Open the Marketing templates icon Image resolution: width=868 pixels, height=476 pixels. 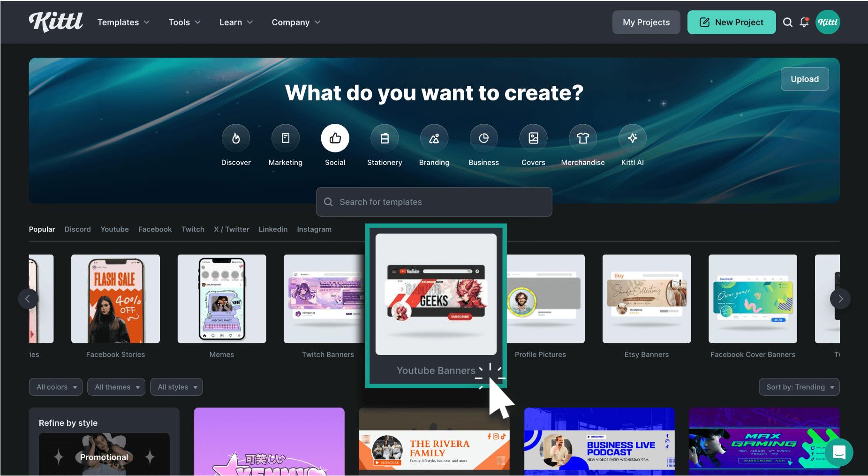click(285, 138)
